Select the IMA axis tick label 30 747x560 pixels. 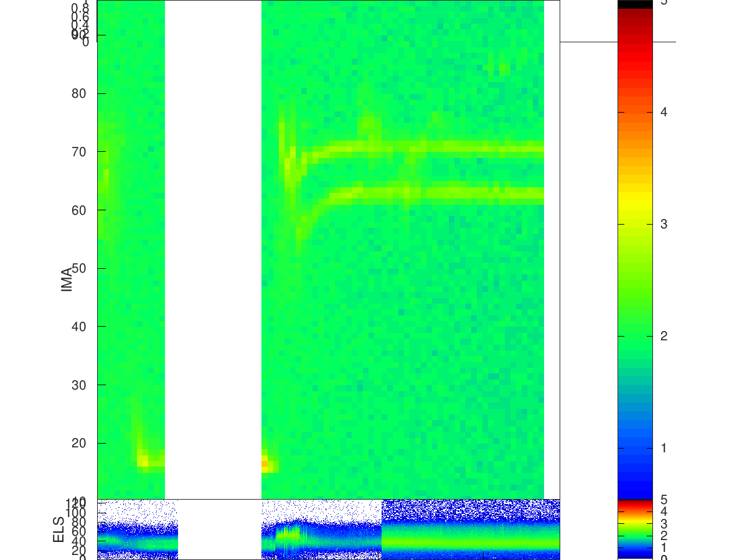tap(79, 385)
